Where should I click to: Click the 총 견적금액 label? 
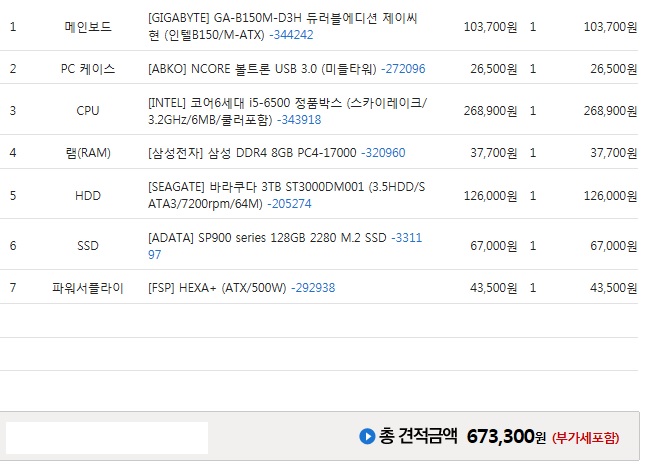click(418, 436)
